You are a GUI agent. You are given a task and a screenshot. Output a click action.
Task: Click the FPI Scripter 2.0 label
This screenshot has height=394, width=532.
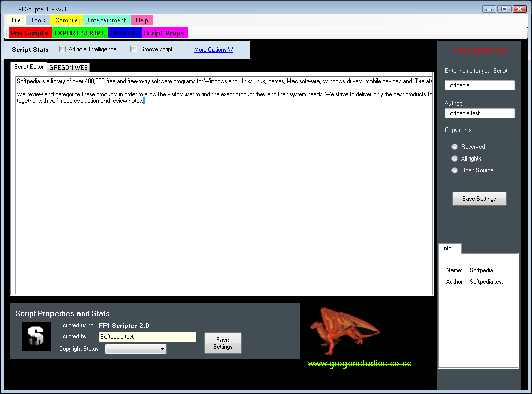pos(124,326)
